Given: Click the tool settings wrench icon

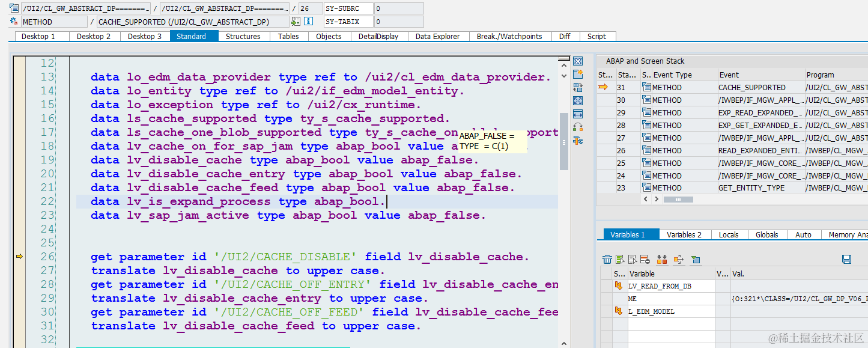Looking at the screenshot, I should point(578,141).
